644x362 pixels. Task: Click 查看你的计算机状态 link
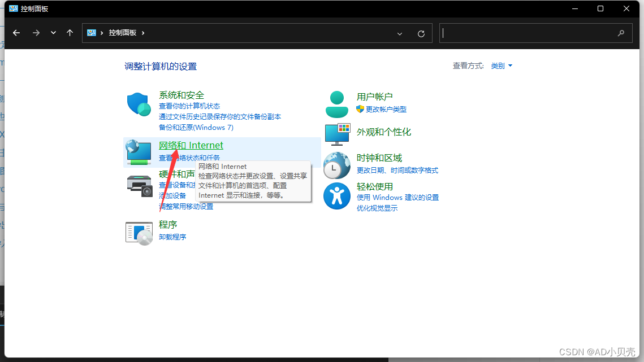[x=189, y=106]
